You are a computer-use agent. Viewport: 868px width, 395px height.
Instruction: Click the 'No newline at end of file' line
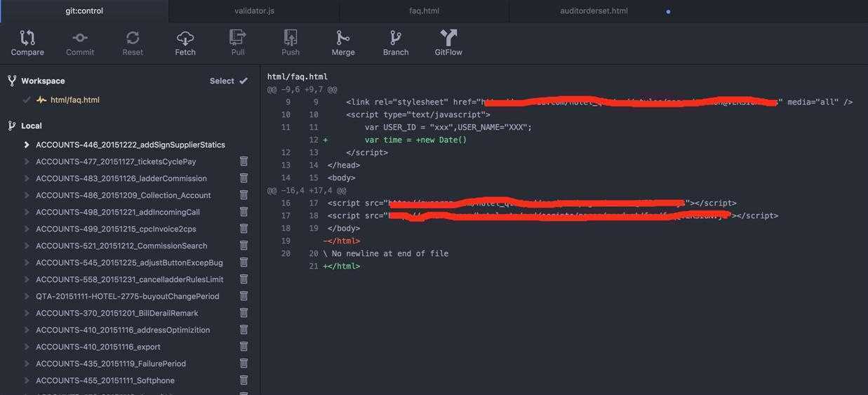[386, 253]
